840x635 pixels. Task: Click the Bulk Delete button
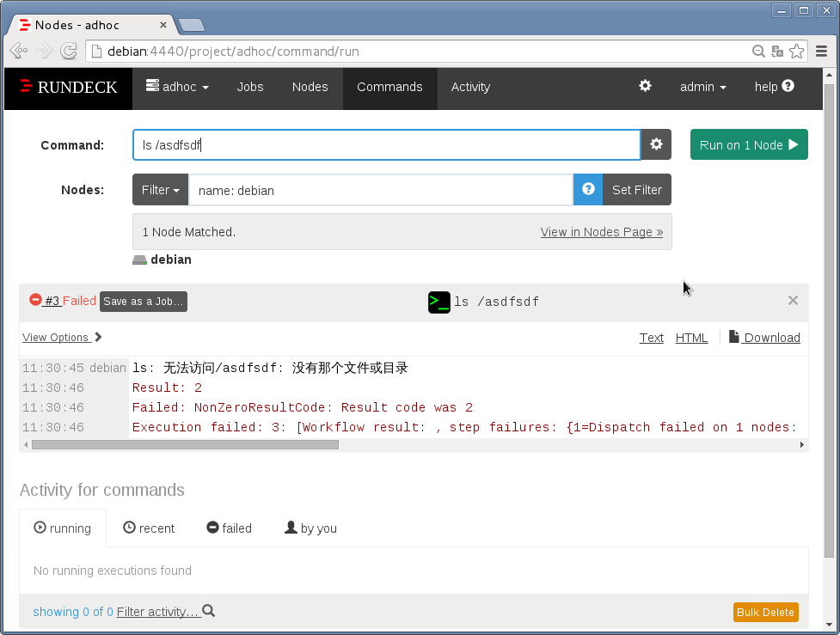765,612
